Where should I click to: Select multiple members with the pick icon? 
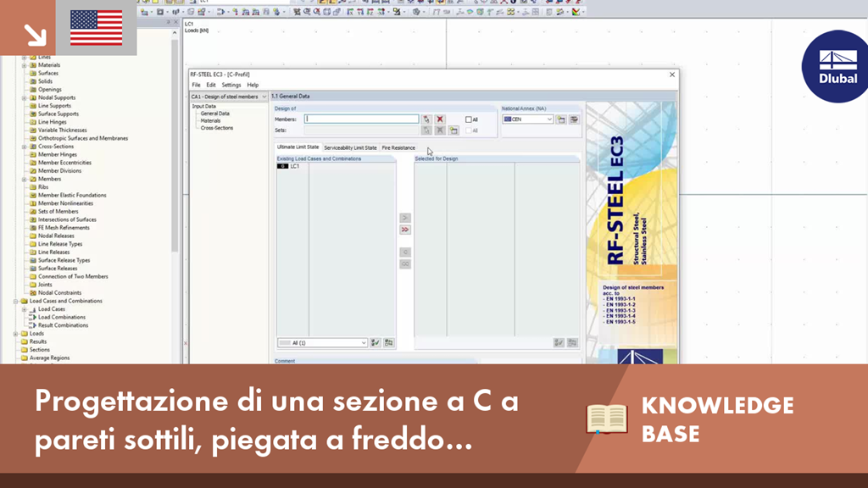427,119
